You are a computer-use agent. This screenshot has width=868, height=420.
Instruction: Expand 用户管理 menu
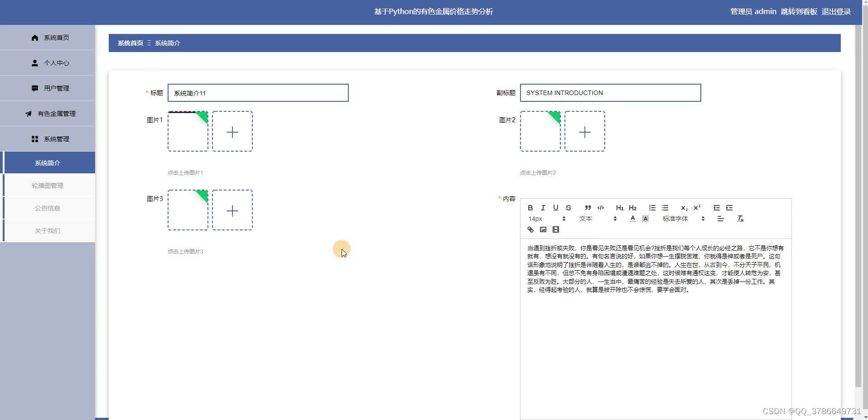tap(48, 88)
